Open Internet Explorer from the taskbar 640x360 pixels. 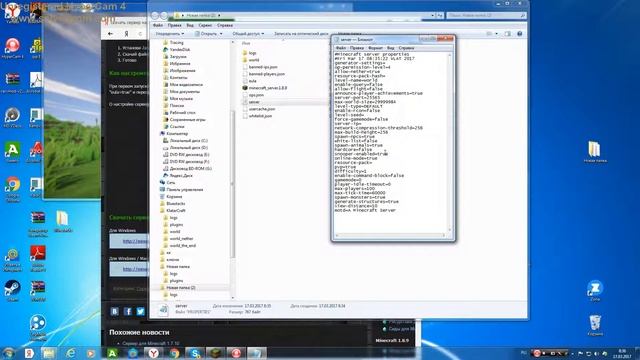pos(71,353)
